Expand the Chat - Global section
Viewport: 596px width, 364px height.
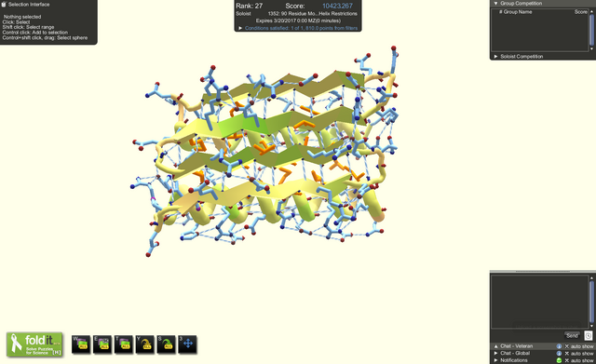click(x=495, y=353)
